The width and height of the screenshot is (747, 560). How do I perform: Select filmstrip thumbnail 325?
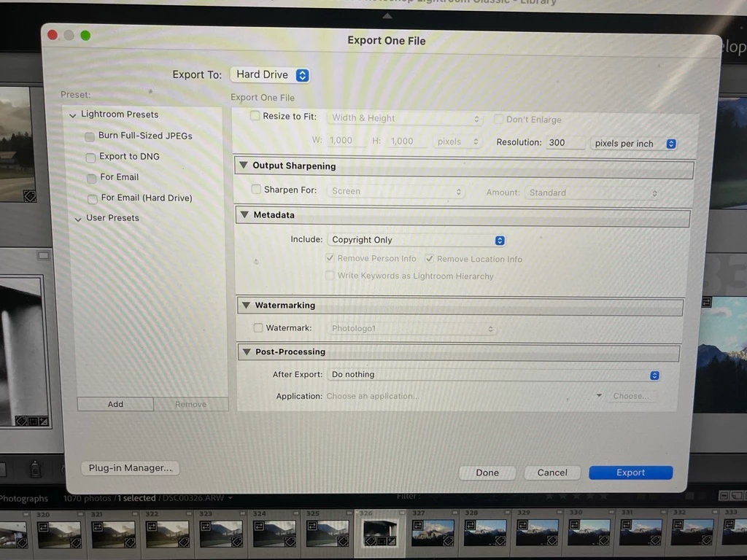point(328,533)
